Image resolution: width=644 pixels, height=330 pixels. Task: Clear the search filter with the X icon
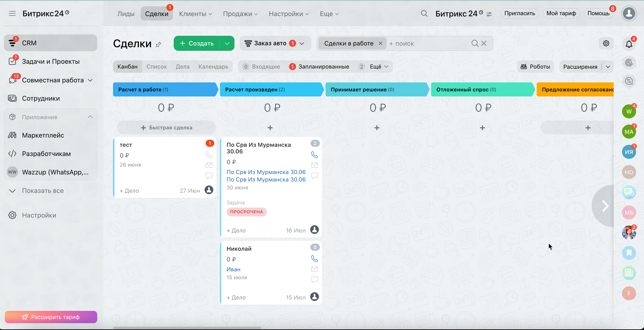coord(484,44)
